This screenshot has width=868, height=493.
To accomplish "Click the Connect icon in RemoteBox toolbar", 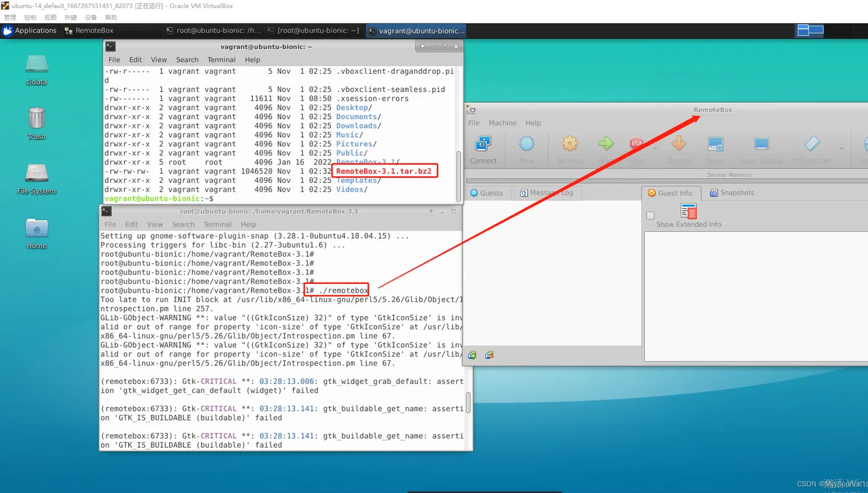I will [483, 144].
